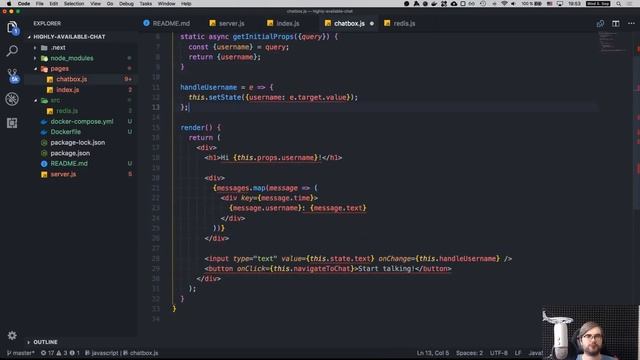Click the Wi-Fi status icon

[x=504, y=4]
